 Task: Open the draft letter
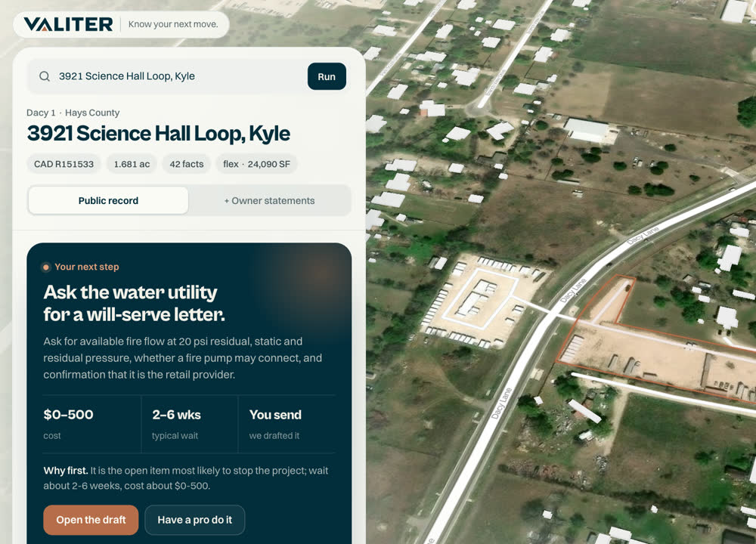[91, 520]
